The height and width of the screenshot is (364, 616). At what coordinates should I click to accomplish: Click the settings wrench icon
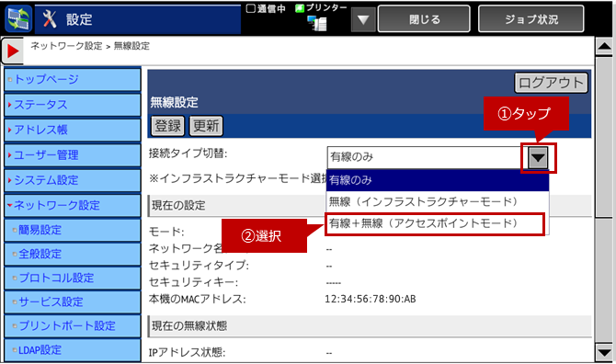click(x=50, y=19)
